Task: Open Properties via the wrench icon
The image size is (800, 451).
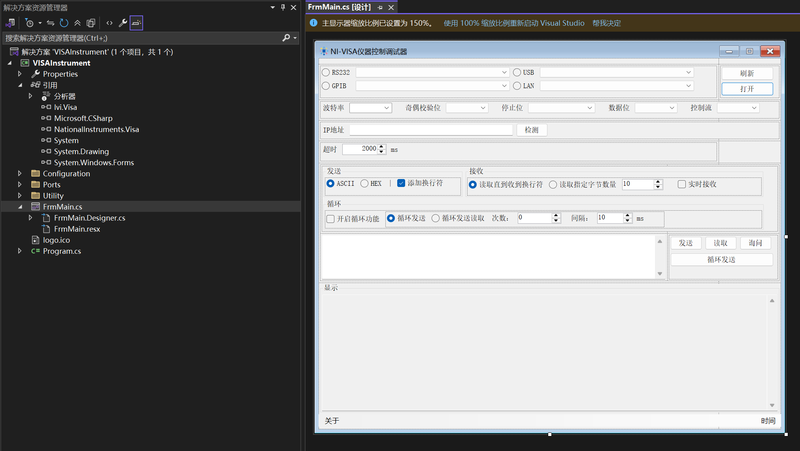Action: (123, 23)
